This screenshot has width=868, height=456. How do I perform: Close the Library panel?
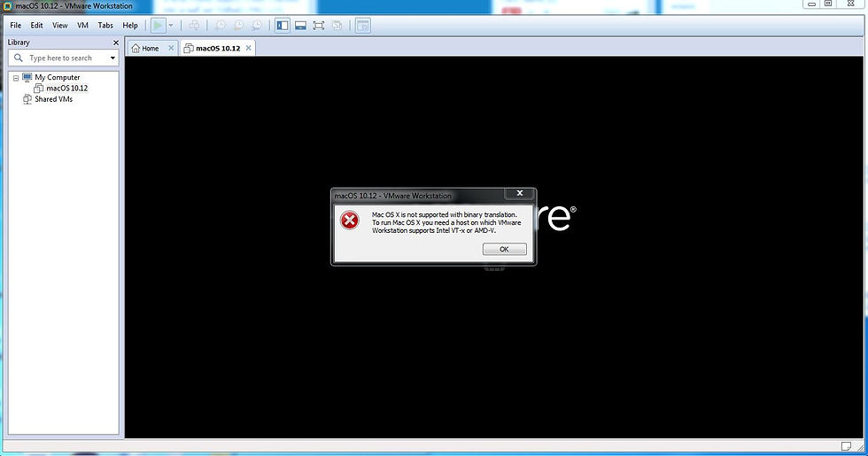tap(116, 43)
